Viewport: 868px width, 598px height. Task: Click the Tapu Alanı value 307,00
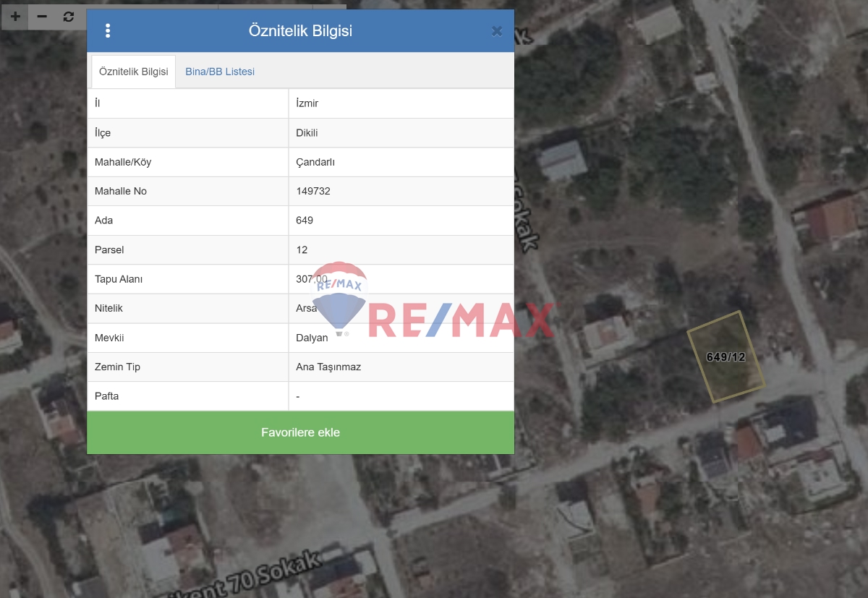pos(313,278)
